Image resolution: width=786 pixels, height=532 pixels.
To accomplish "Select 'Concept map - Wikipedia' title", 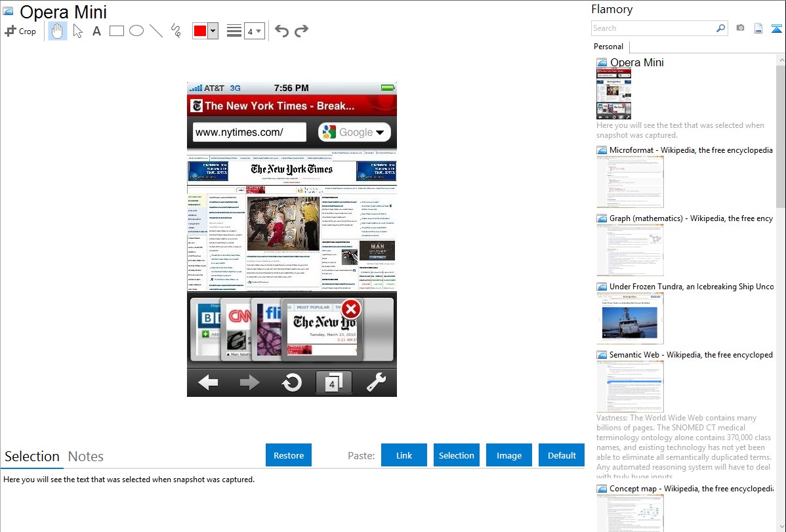I will coord(691,488).
